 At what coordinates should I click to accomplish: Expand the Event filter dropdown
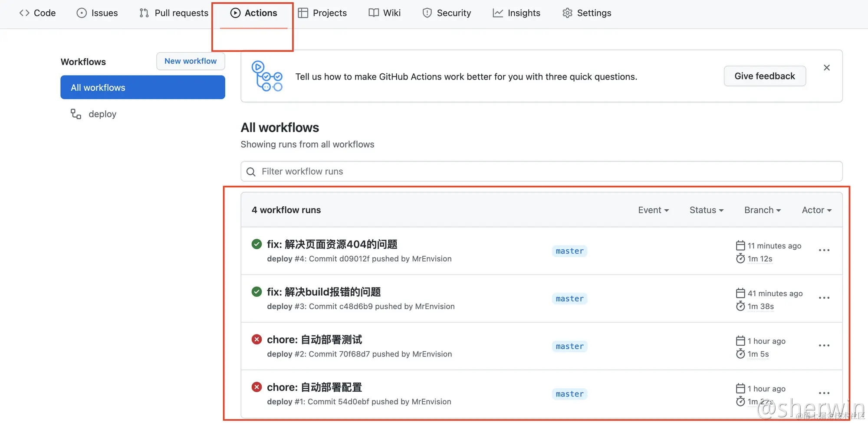[x=654, y=210]
